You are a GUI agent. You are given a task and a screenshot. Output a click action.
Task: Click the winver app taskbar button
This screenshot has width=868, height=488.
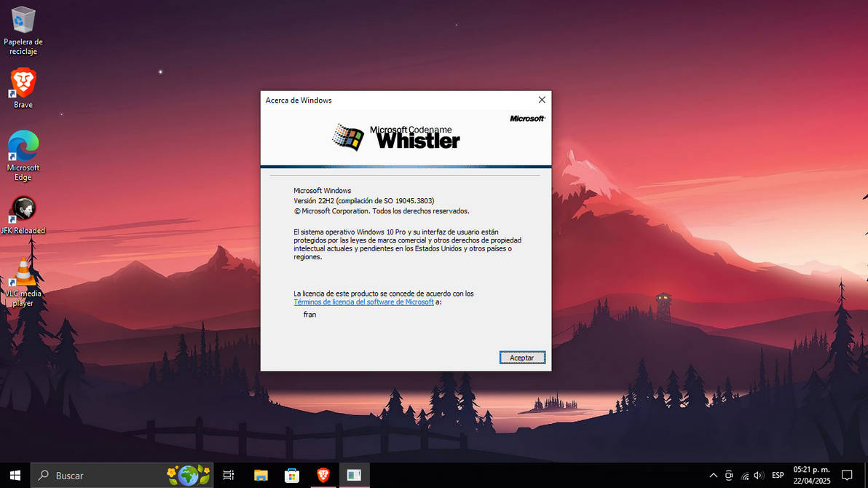355,476
